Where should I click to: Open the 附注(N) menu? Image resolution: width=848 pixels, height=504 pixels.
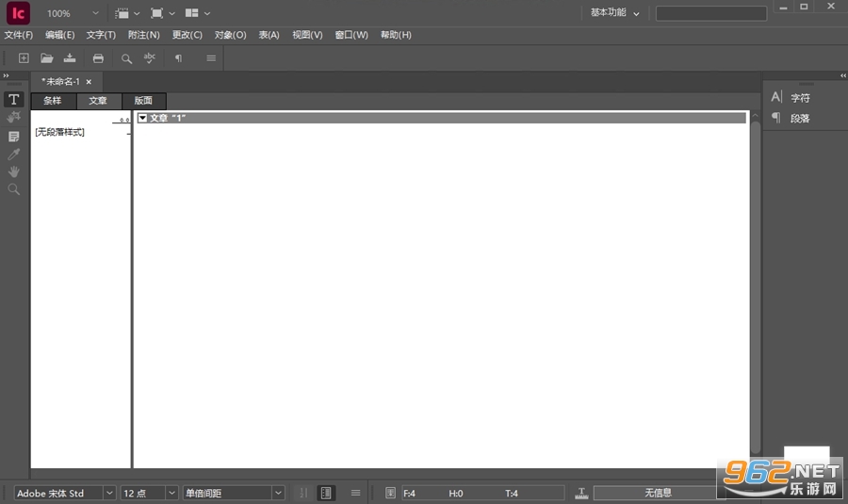click(x=144, y=35)
